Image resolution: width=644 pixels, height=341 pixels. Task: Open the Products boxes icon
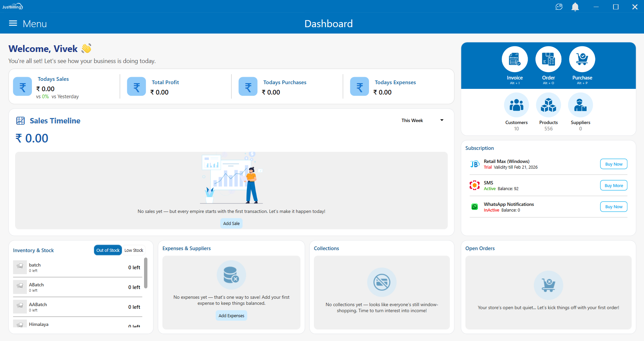pyautogui.click(x=548, y=105)
